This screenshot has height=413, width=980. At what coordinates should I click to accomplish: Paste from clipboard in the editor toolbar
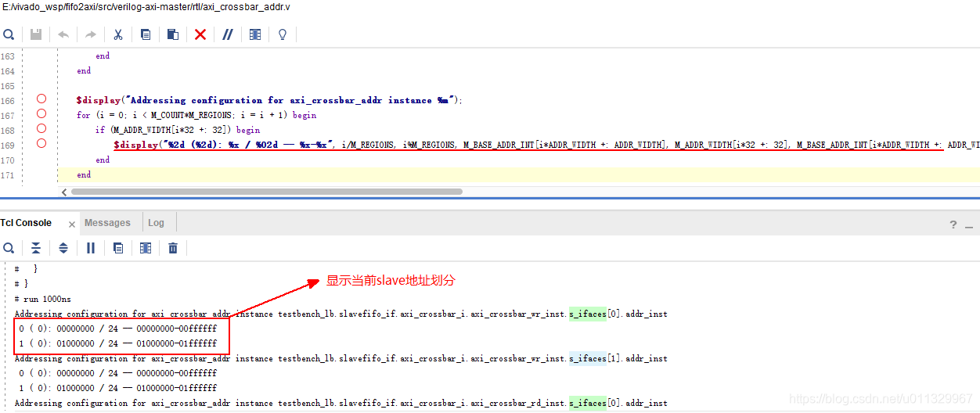coord(173,34)
